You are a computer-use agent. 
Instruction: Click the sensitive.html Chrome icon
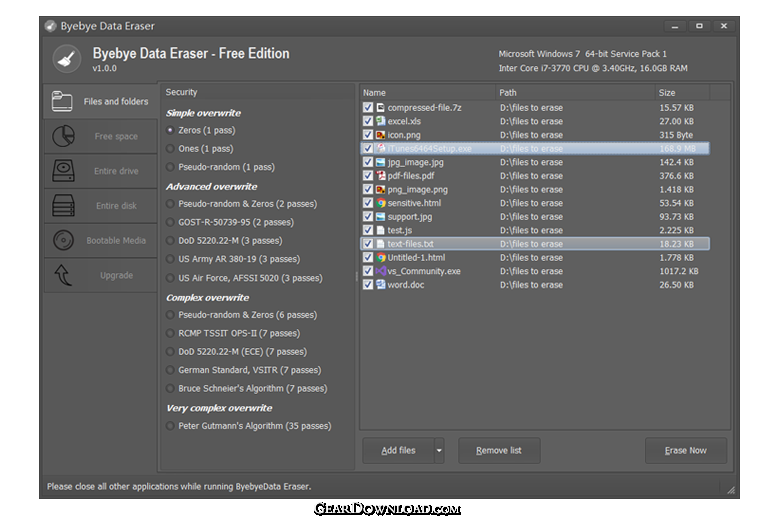381,203
